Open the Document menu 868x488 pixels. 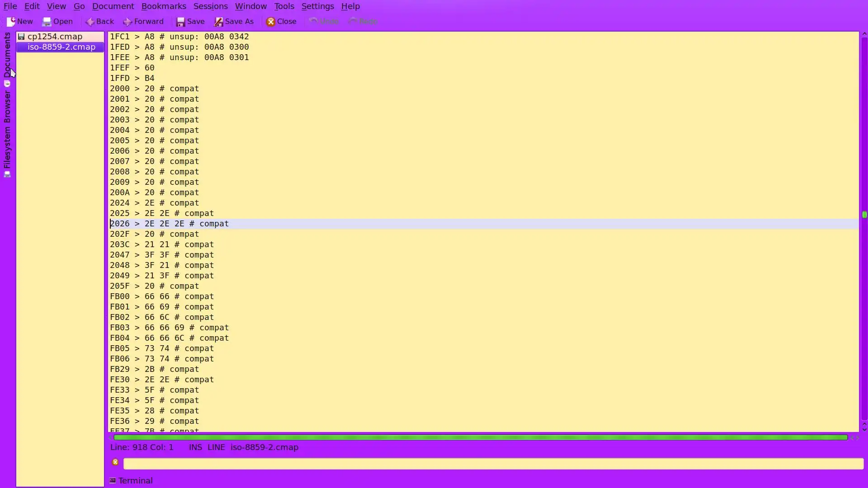click(113, 6)
